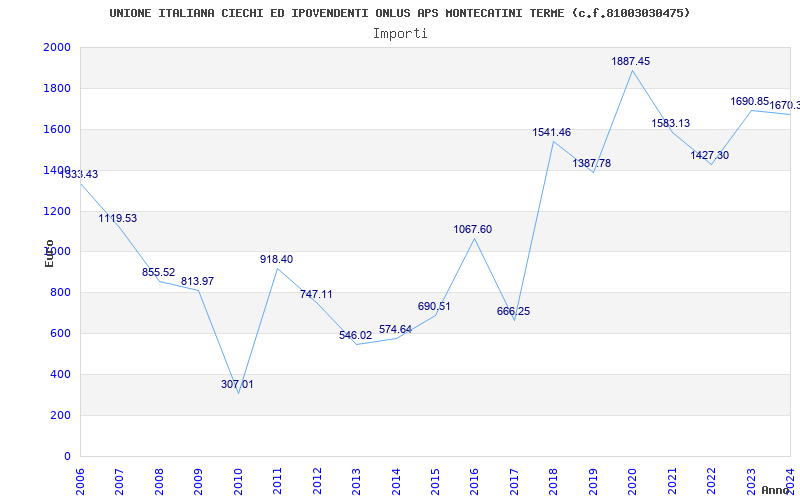Image resolution: width=800 pixels, height=500 pixels.
Task: Click the year 2008 axis label
Action: [x=159, y=481]
